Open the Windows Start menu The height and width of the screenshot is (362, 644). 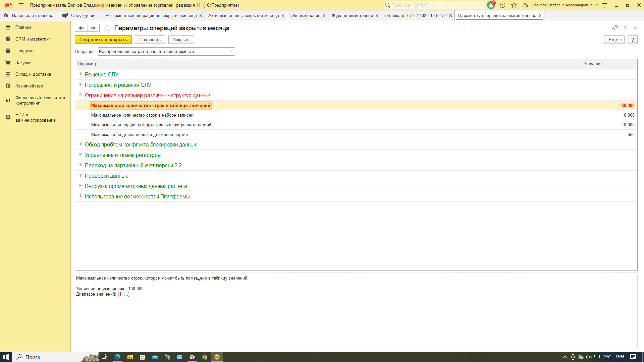click(x=6, y=357)
